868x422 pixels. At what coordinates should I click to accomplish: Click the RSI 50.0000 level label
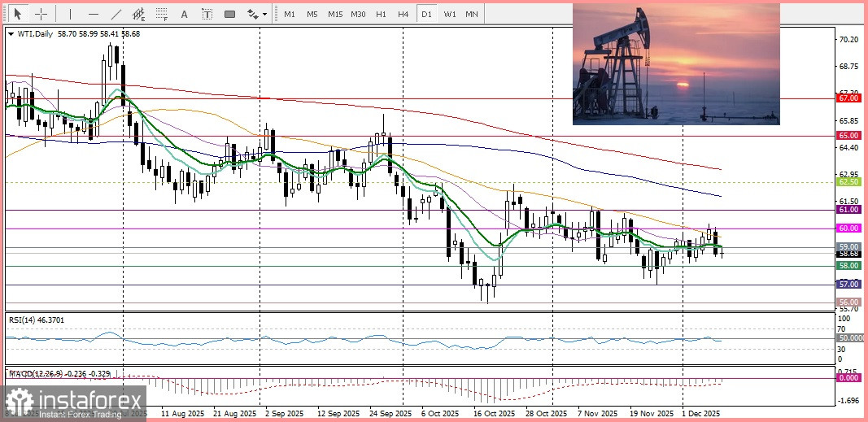[850, 337]
